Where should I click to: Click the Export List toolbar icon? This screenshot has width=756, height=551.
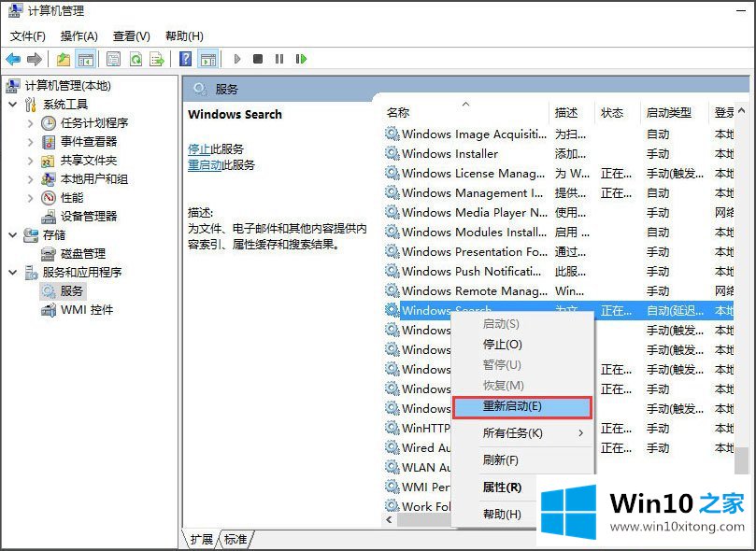157,59
